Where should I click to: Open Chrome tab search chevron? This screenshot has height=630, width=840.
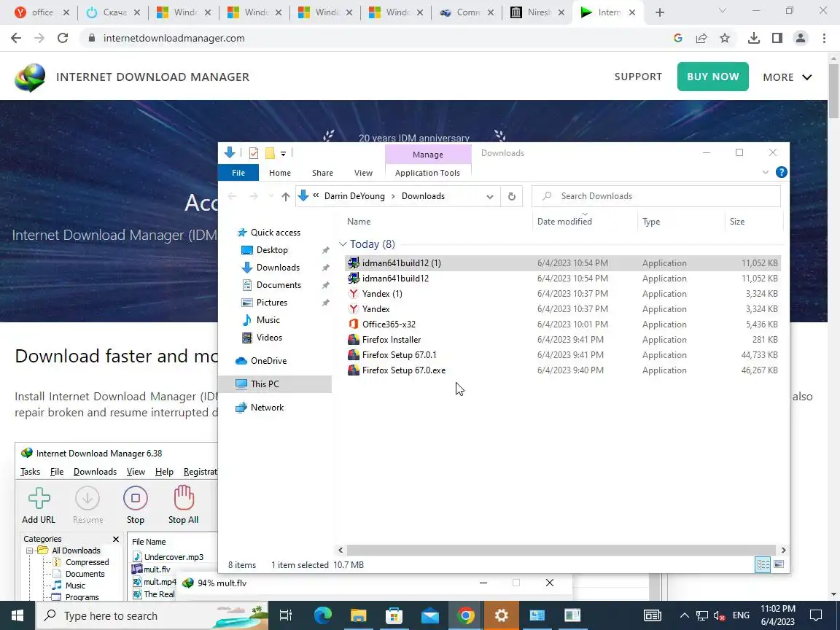(722, 11)
